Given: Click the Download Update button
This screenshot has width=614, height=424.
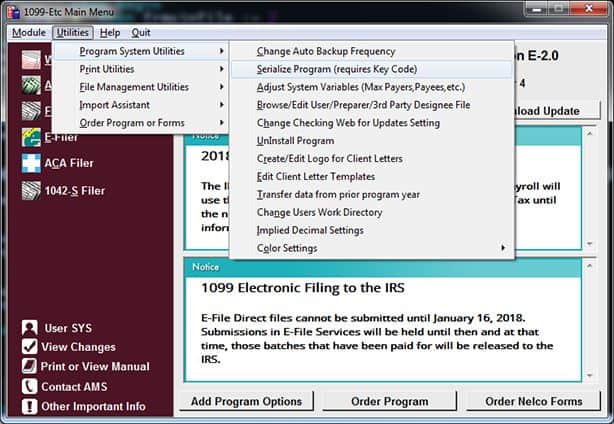Looking at the screenshot, I should pos(558,111).
